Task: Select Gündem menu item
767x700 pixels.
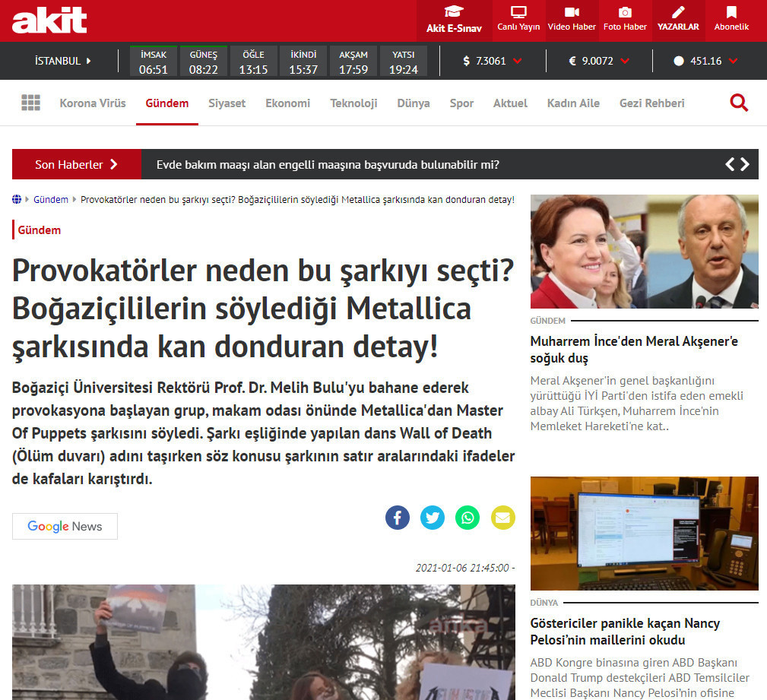Action: [x=166, y=103]
